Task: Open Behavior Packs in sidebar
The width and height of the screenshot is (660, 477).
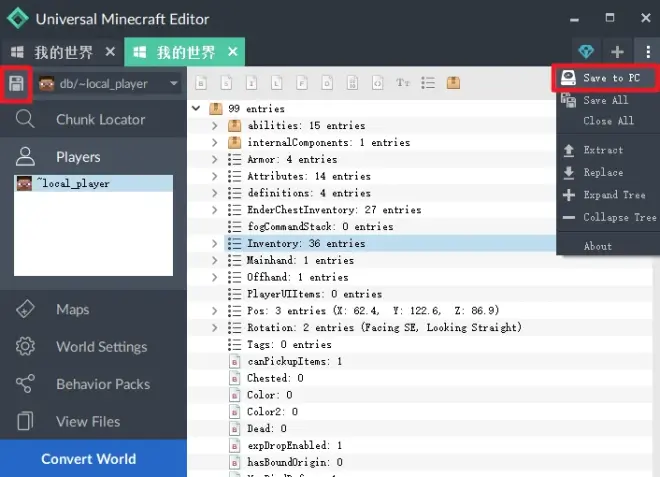Action: click(x=93, y=384)
